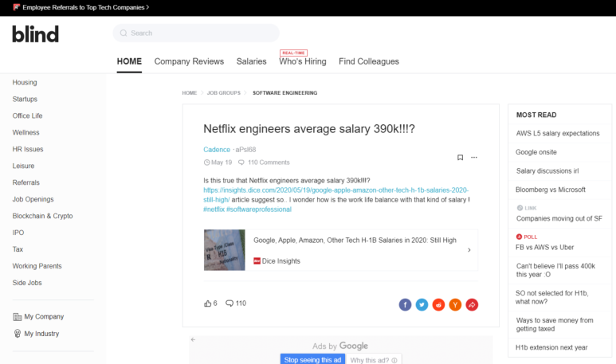Click the My Industry icon
This screenshot has width=616, height=364.
click(x=18, y=334)
